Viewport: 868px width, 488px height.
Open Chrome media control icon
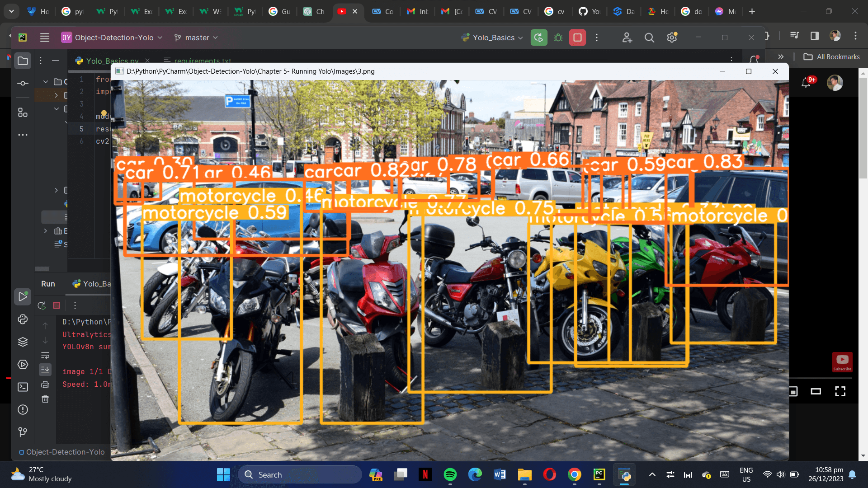[x=794, y=36]
